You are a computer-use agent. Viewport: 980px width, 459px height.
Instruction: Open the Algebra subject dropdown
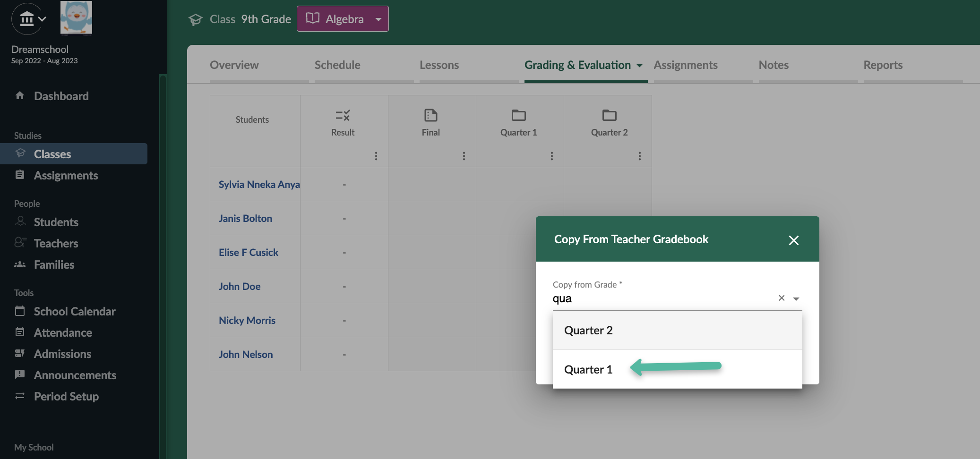pyautogui.click(x=343, y=19)
